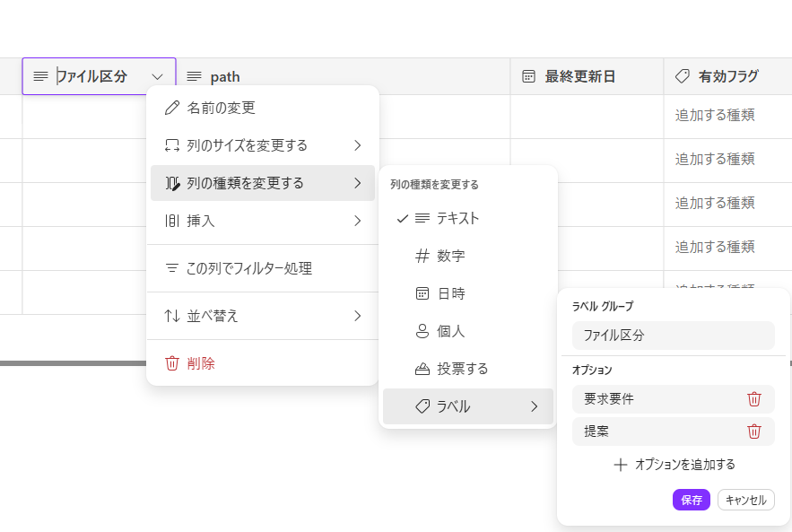Choose 名前の変更 from the column menu
The image size is (792, 532).
pyautogui.click(x=263, y=108)
